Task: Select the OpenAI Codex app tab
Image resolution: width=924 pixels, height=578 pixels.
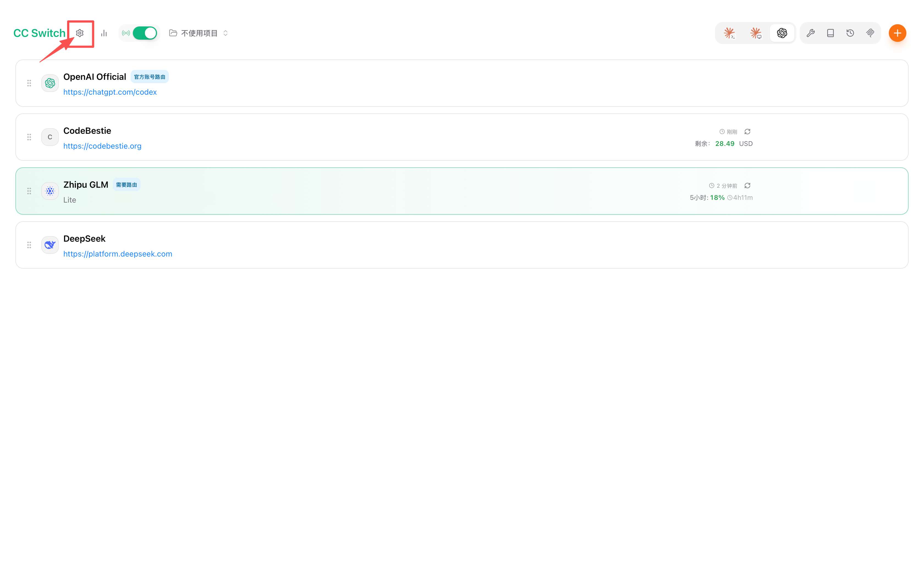Action: [782, 33]
